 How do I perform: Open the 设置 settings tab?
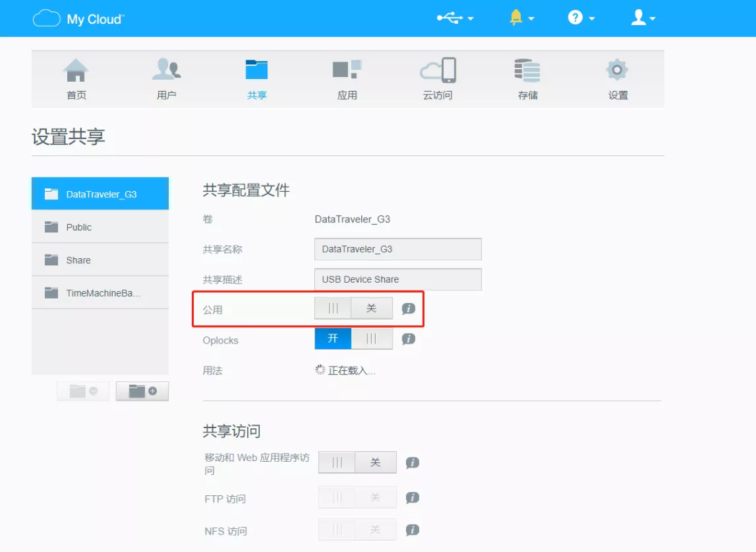point(617,80)
